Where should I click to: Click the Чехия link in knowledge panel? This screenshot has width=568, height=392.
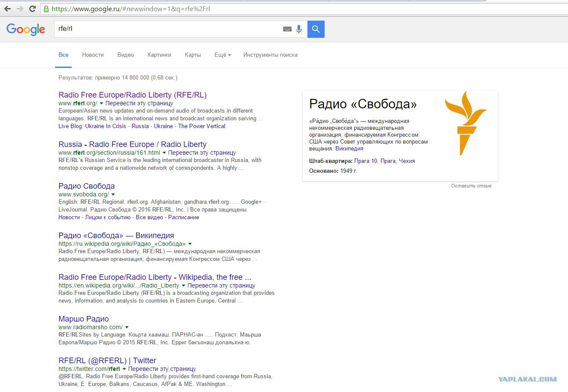click(407, 161)
